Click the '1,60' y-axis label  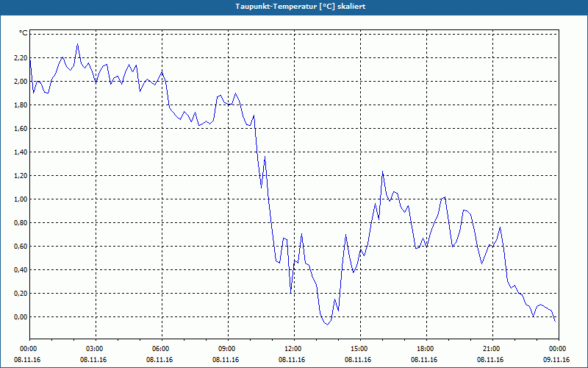tap(21, 128)
